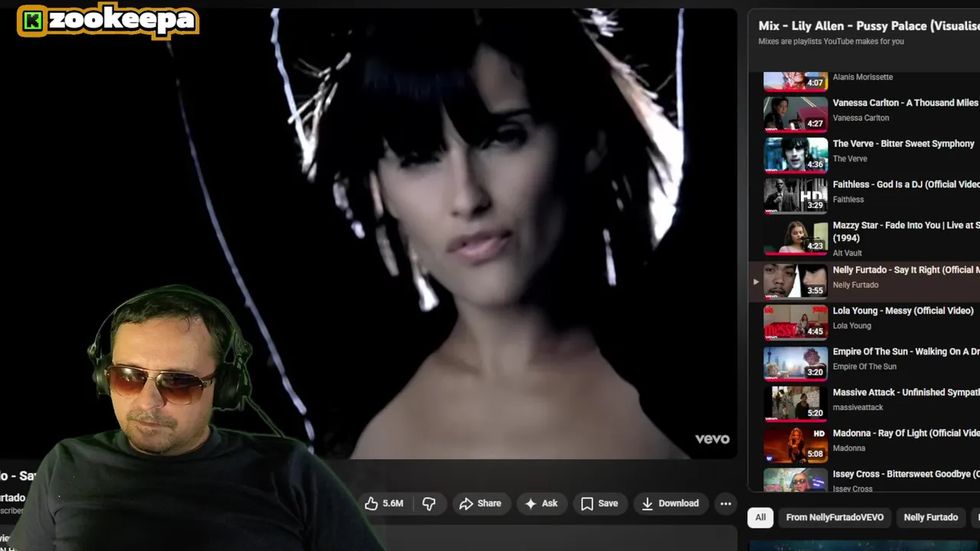Image resolution: width=980 pixels, height=551 pixels.
Task: Click channel name 'Alt Vault'
Action: coord(847,253)
